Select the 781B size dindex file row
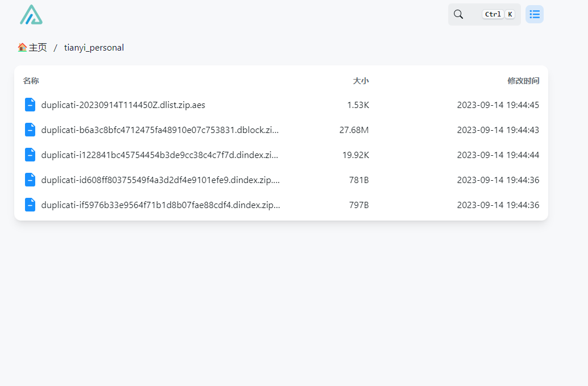The image size is (588, 386). pyautogui.click(x=358, y=180)
